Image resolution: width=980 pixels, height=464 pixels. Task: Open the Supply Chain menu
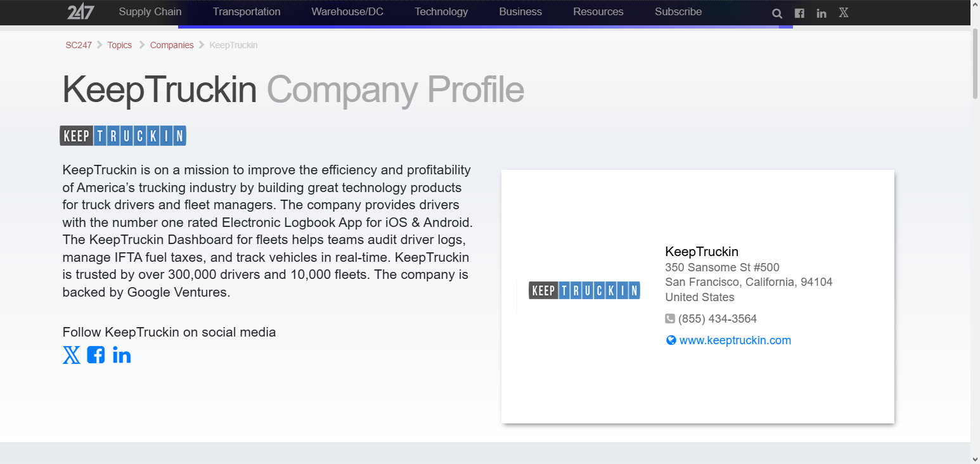click(x=150, y=12)
